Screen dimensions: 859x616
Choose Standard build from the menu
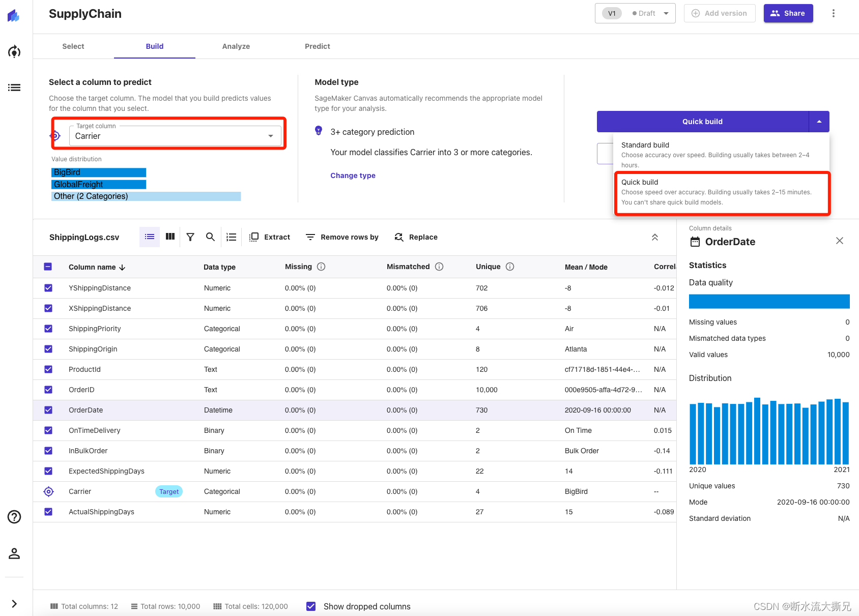[722, 155]
